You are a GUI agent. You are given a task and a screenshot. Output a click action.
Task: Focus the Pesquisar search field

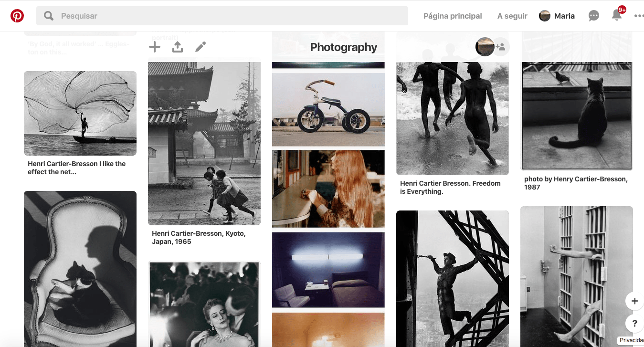coord(222,16)
